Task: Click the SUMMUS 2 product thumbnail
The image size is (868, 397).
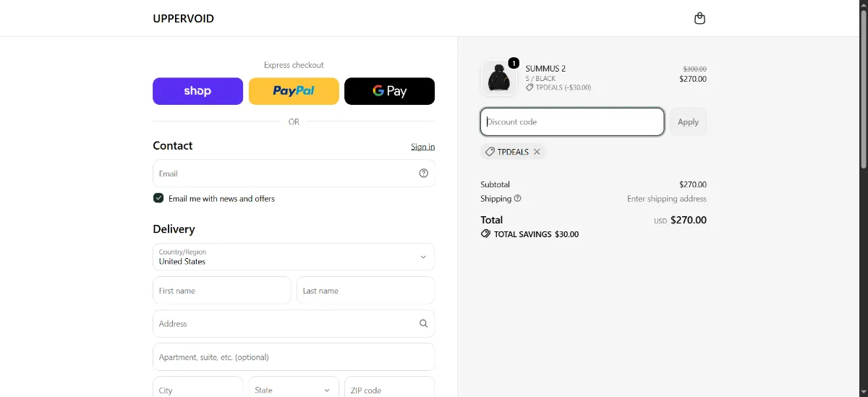Action: point(499,77)
